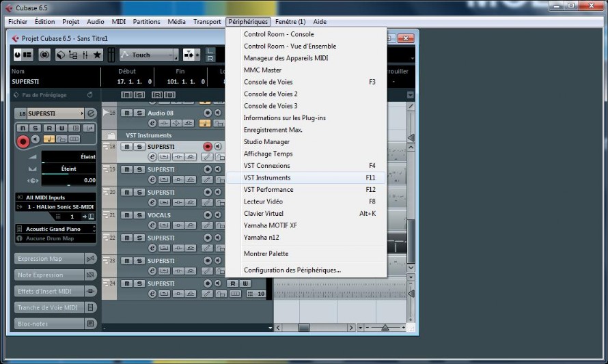Open edit channel settings for SUPERSTI inspector
Image resolution: width=608 pixels, height=364 pixels.
pyautogui.click(x=91, y=113)
